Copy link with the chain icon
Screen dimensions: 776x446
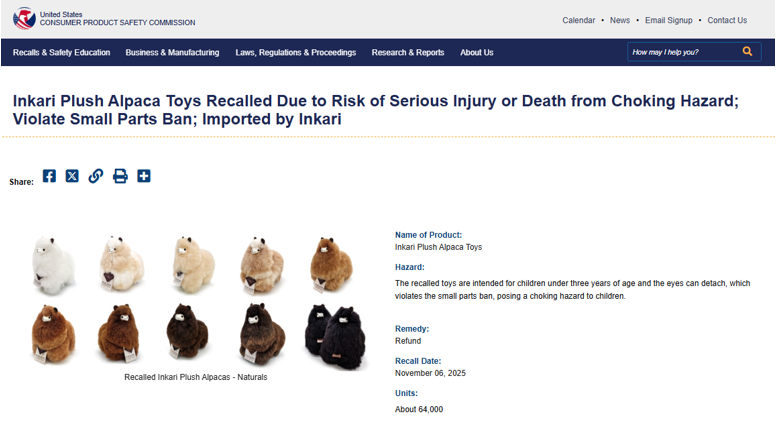pyautogui.click(x=96, y=176)
